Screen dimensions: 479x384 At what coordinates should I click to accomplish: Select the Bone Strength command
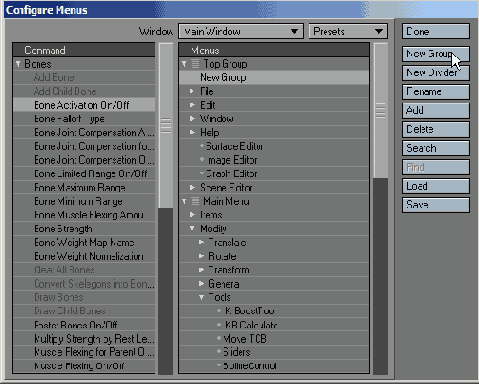(x=84, y=229)
